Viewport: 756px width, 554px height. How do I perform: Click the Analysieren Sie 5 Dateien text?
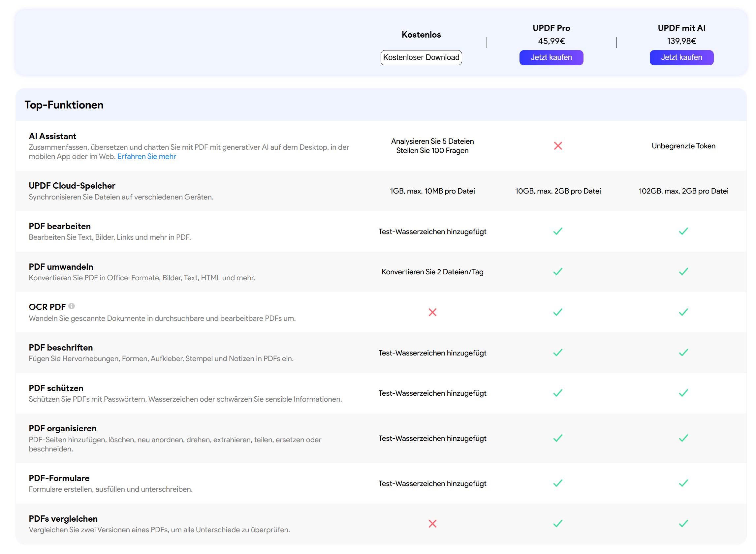(432, 141)
